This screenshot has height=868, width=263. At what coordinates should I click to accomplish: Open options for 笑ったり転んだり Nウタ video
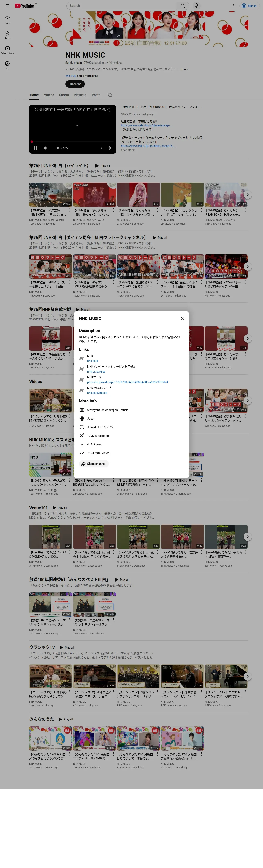(x=70, y=480)
